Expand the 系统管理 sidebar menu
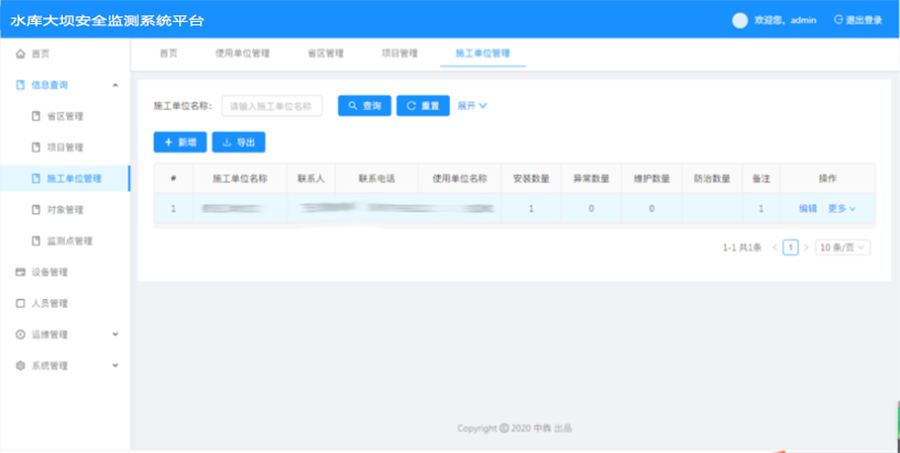 tap(115, 366)
